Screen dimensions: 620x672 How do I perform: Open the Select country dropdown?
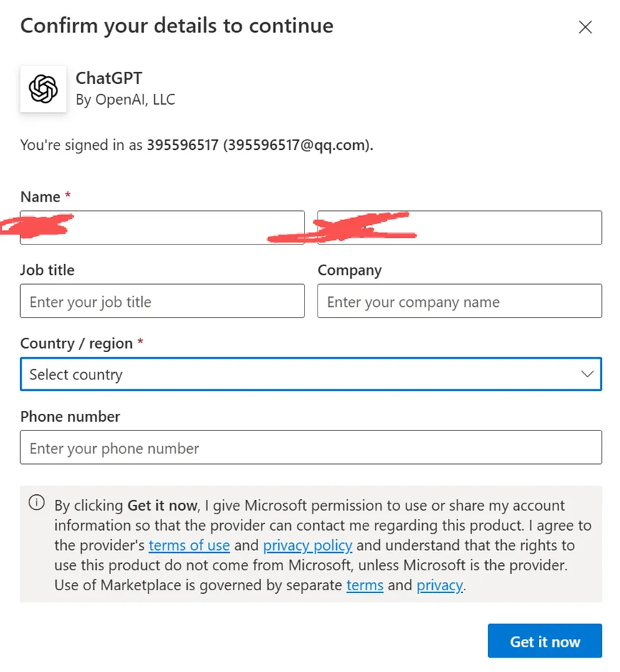(x=311, y=374)
